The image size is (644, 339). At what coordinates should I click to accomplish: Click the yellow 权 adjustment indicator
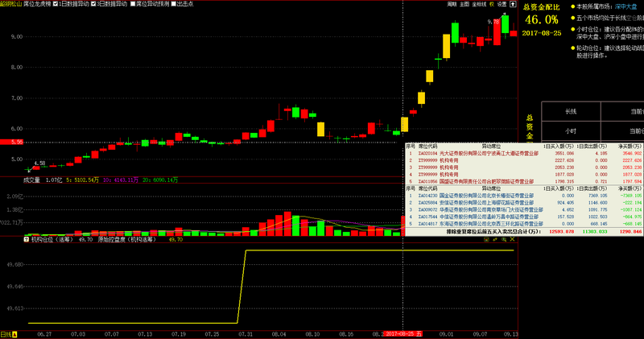(x=490, y=4)
